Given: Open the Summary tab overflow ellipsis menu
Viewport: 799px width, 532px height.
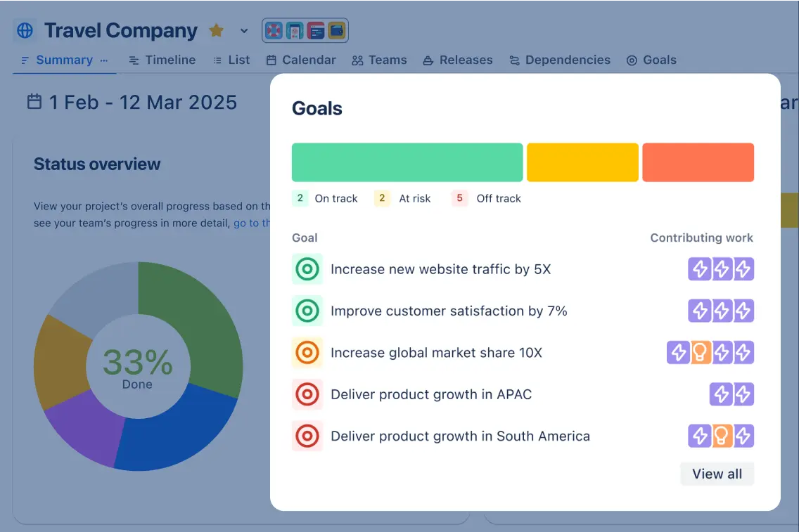Looking at the screenshot, I should click(102, 60).
